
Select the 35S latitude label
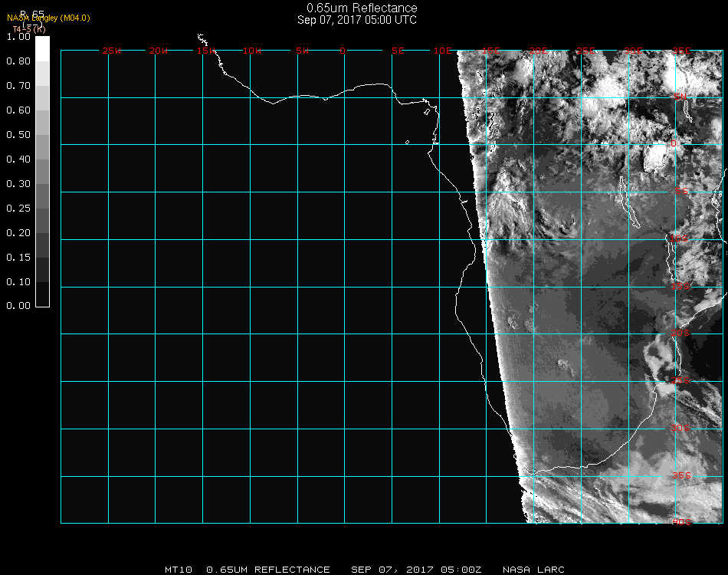681,475
